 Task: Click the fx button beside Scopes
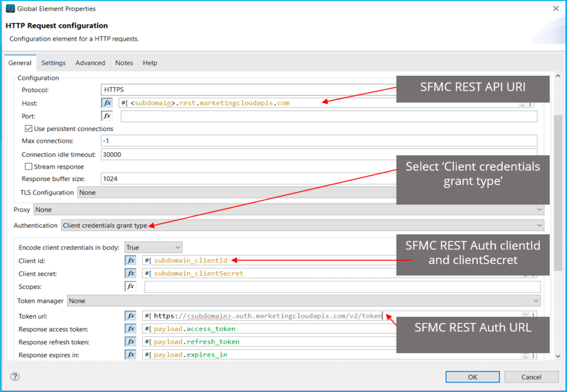(x=131, y=287)
